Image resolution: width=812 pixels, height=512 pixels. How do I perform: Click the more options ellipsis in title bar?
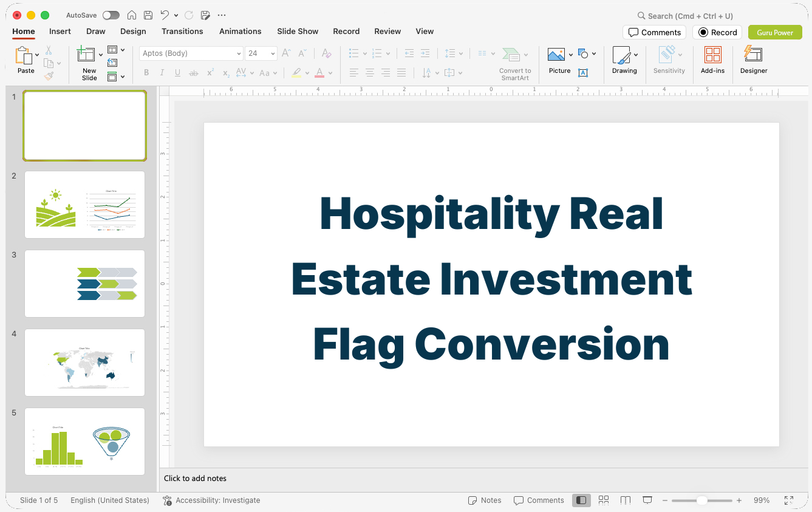click(222, 15)
